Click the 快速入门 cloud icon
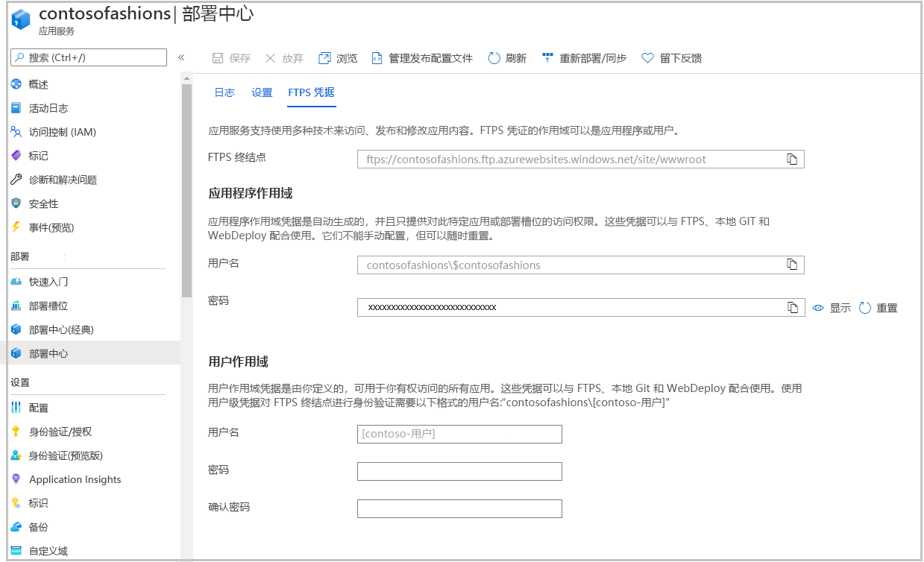The width and height of the screenshot is (924, 562). click(x=16, y=282)
